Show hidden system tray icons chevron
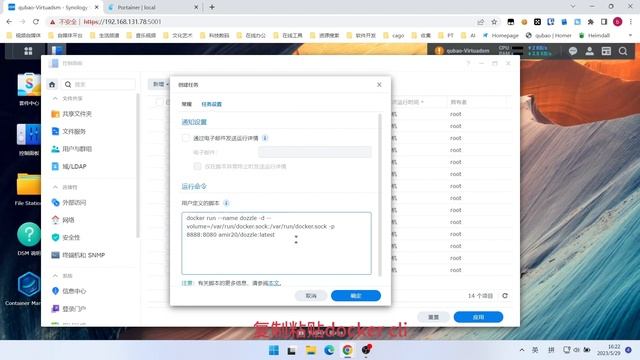 [x=522, y=350]
